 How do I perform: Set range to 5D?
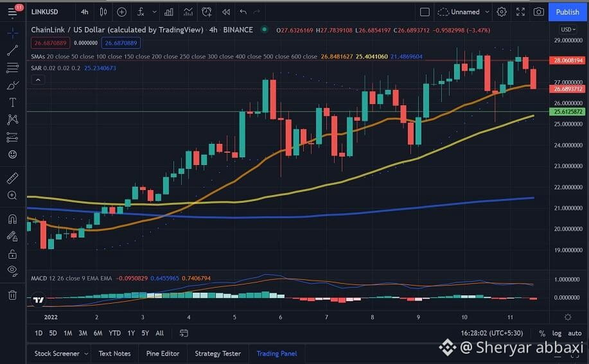coord(53,333)
